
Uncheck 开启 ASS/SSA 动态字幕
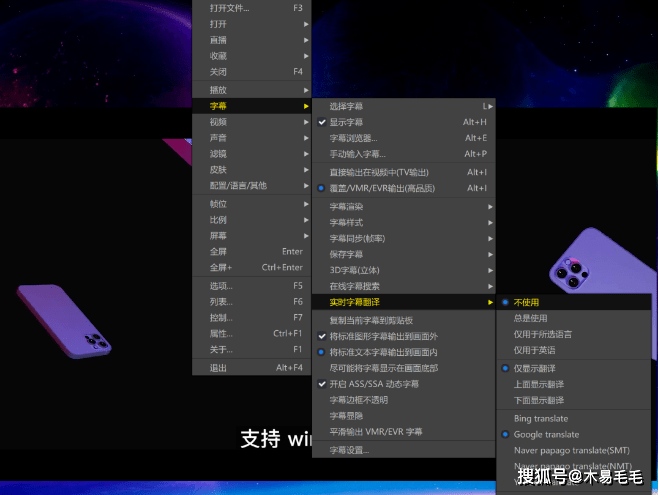375,384
